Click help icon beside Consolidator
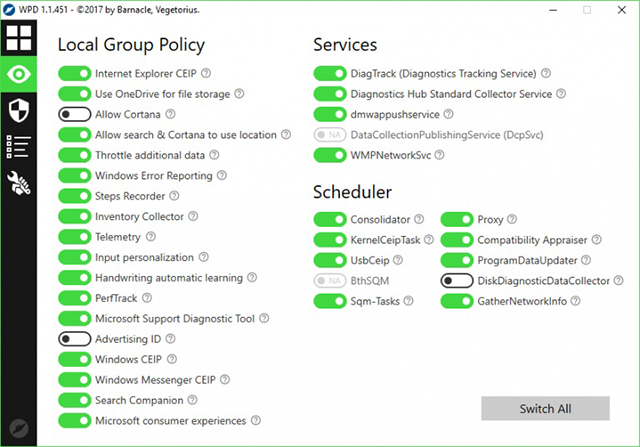This screenshot has width=640, height=447. pyautogui.click(x=419, y=219)
